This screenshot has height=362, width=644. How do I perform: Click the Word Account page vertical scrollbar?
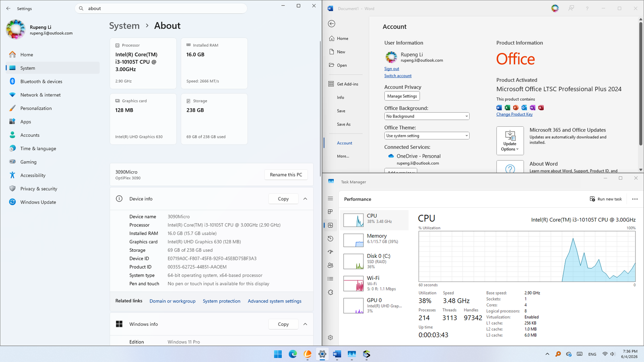coord(641,84)
